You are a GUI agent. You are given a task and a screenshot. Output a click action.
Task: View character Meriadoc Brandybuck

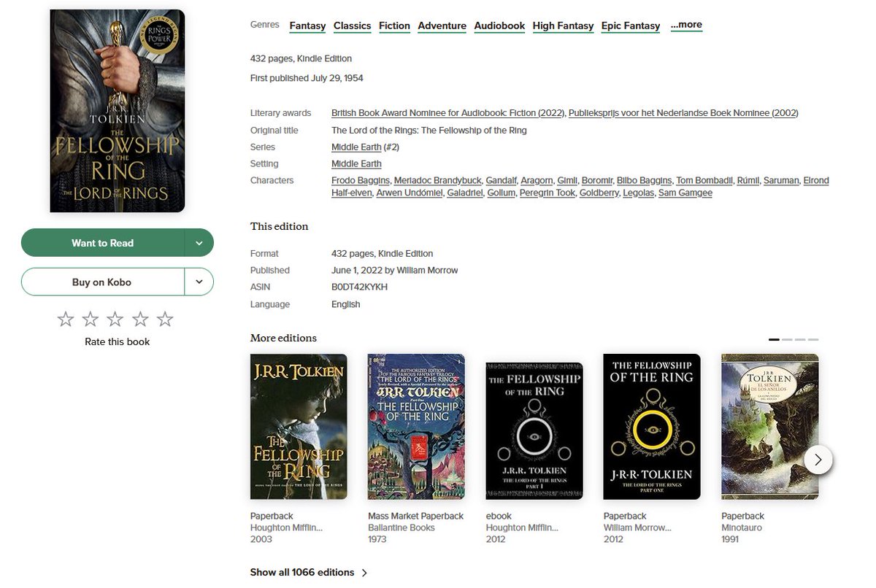437,181
